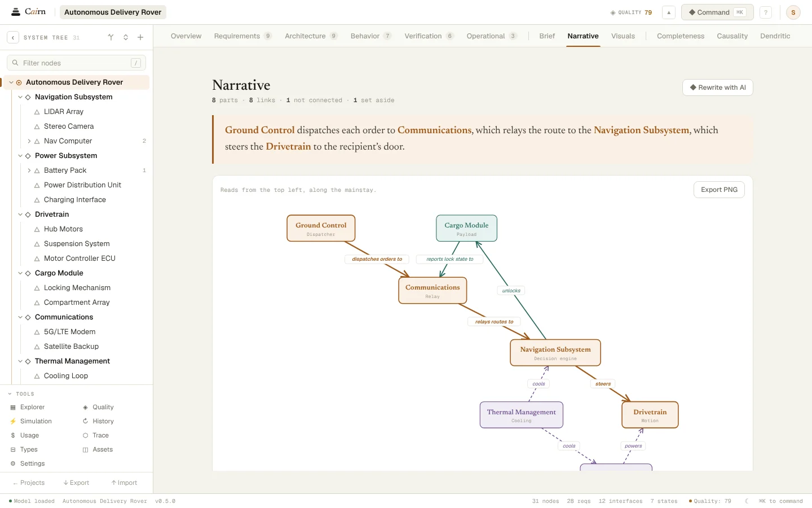The image size is (812, 508).
Task: Open the Simulation tool
Action: coord(31,422)
